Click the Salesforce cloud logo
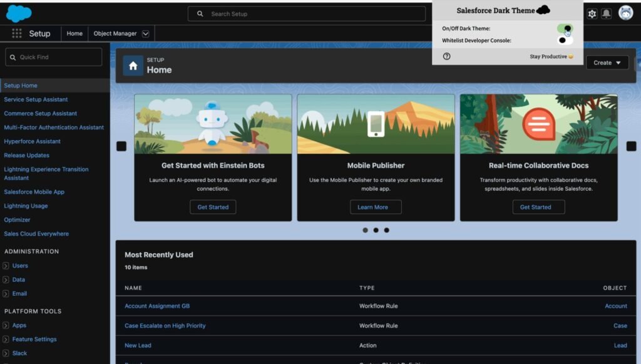The width and height of the screenshot is (641, 364). coord(19,13)
